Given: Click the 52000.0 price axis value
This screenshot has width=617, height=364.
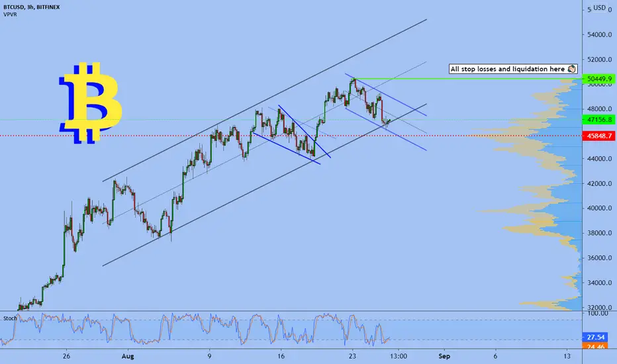Looking at the screenshot, I should click(x=599, y=60).
